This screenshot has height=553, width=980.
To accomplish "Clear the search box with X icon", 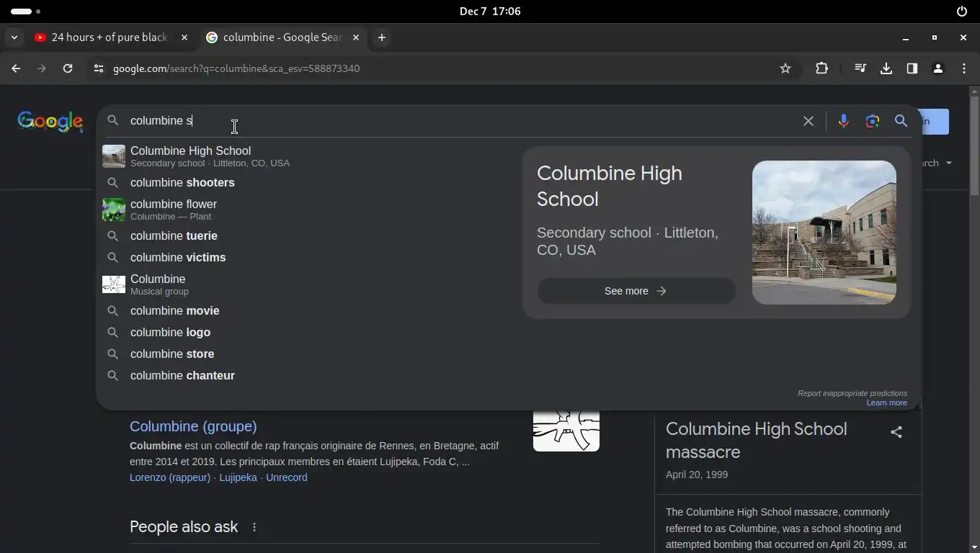I will [x=808, y=121].
